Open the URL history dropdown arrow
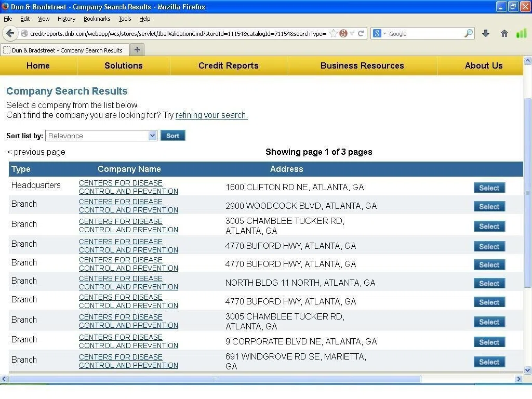The image size is (532, 399). (x=352, y=33)
